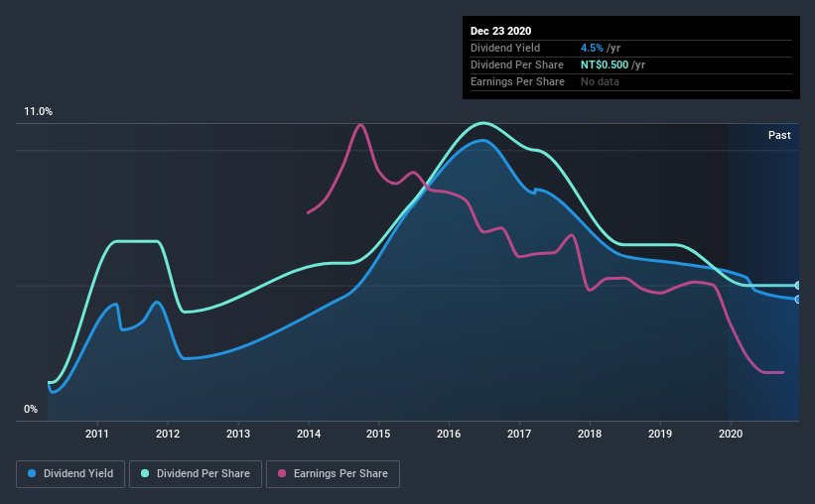Click the 2012 x-axis label
Image resolution: width=815 pixels, height=504 pixels.
click(x=168, y=434)
